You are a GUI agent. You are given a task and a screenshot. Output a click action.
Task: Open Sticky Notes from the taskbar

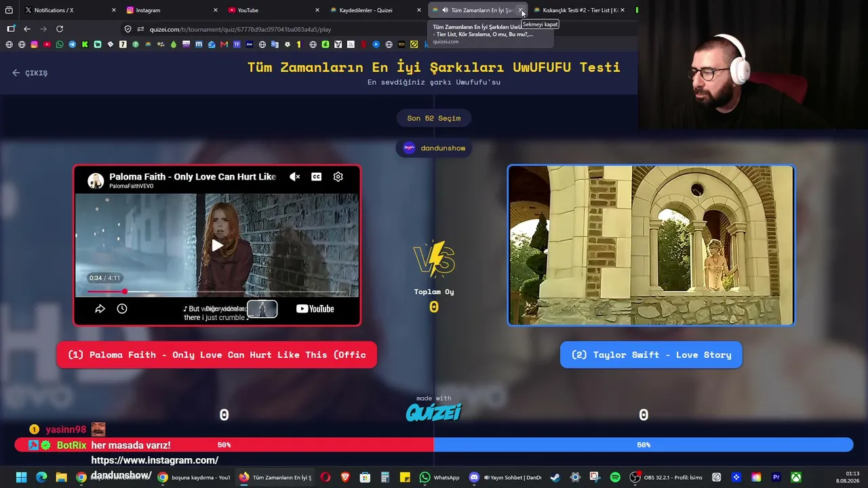405,477
